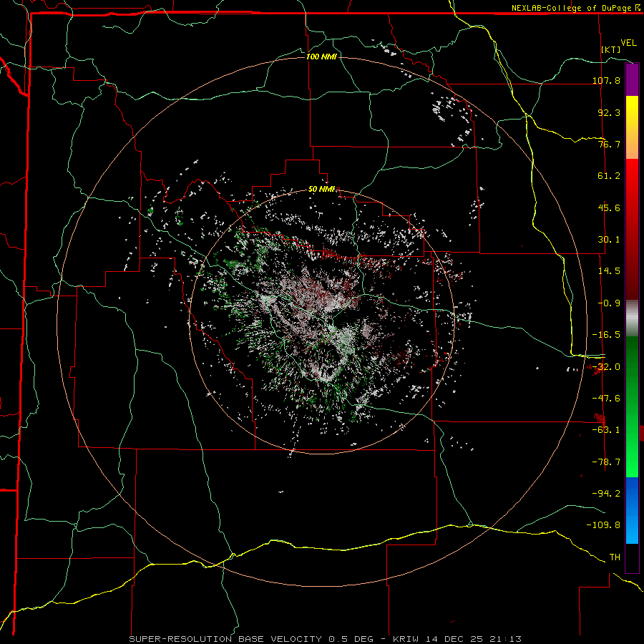Viewport: 644px width, 644px height.
Task: Click the 45.6 velocity scale value
Action: point(609,208)
